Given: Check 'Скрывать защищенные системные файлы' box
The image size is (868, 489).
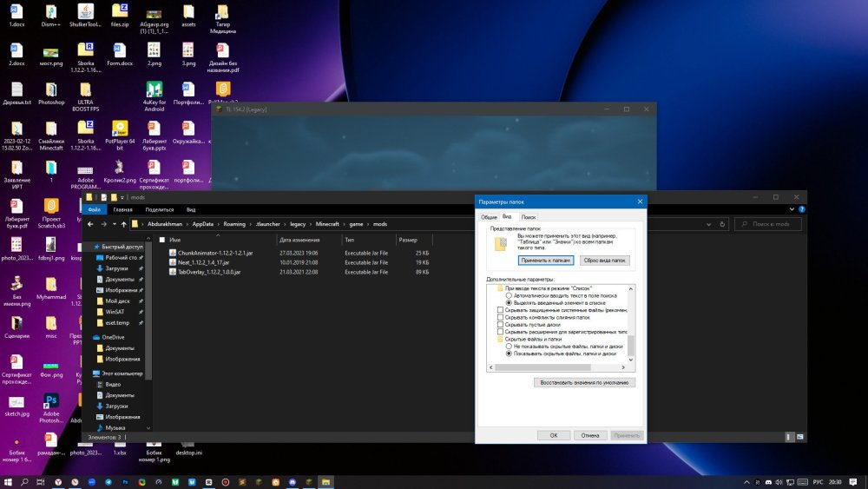Looking at the screenshot, I should (x=500, y=310).
